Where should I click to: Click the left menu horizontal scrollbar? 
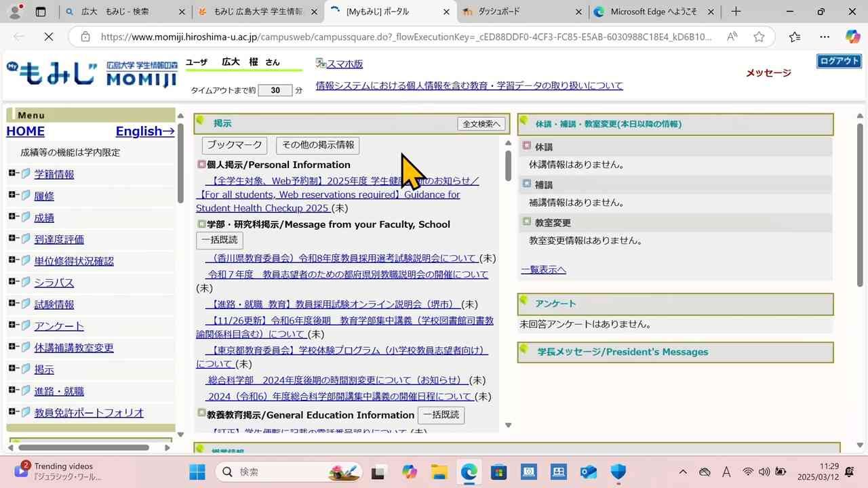point(84,447)
